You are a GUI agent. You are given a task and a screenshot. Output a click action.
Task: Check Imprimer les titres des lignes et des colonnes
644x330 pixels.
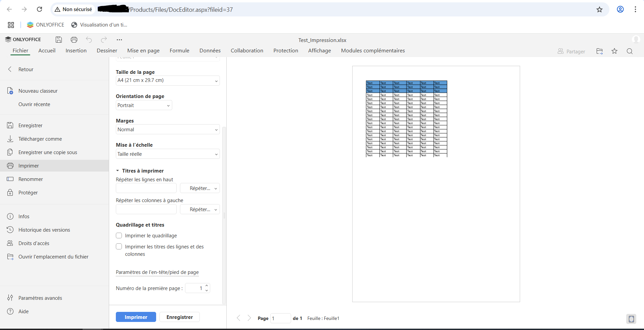[119, 246]
